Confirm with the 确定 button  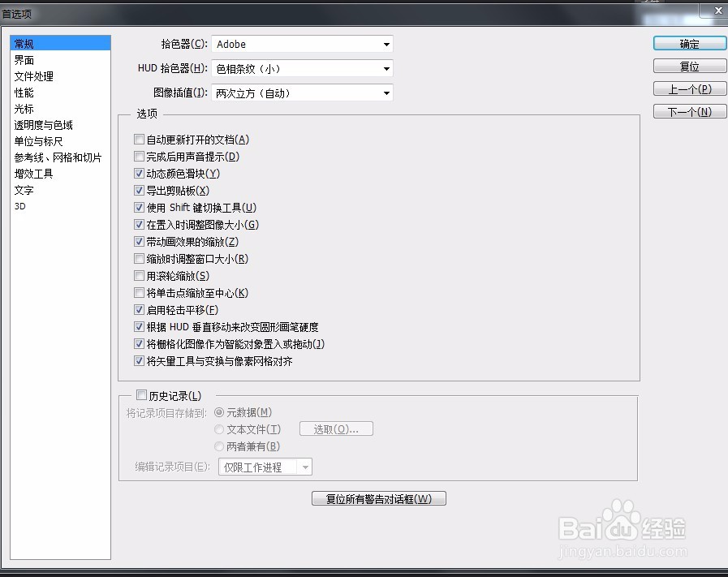690,44
